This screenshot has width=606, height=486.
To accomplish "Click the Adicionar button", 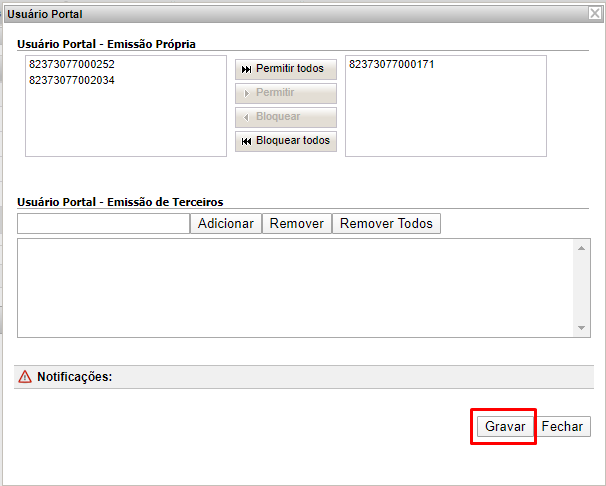I will tap(226, 224).
